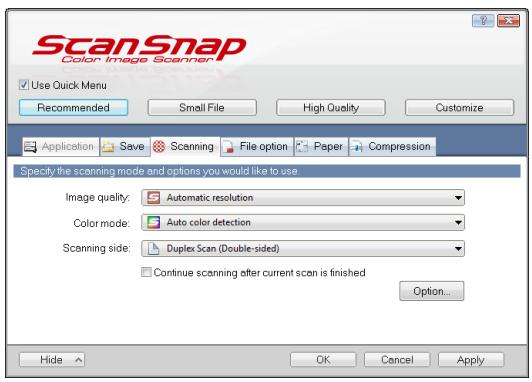532x382 pixels.
Task: Open the Save tab
Action: point(125,147)
